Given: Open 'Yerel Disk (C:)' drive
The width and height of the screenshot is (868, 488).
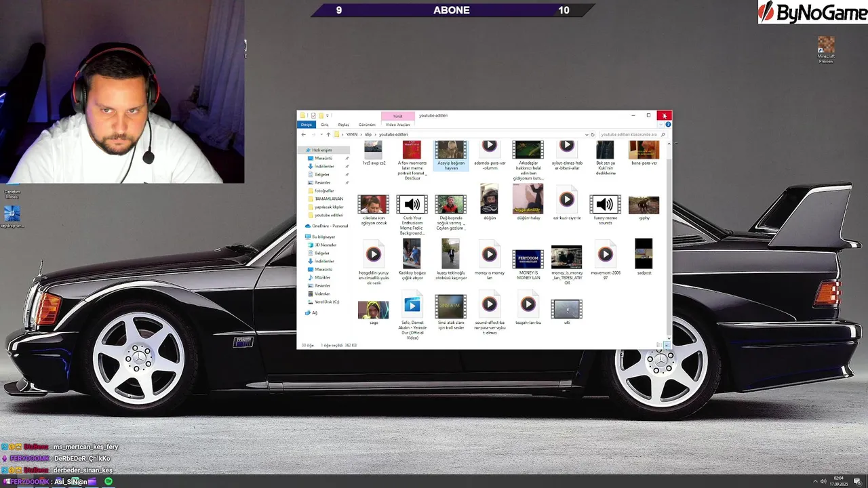Looking at the screenshot, I should (x=323, y=302).
